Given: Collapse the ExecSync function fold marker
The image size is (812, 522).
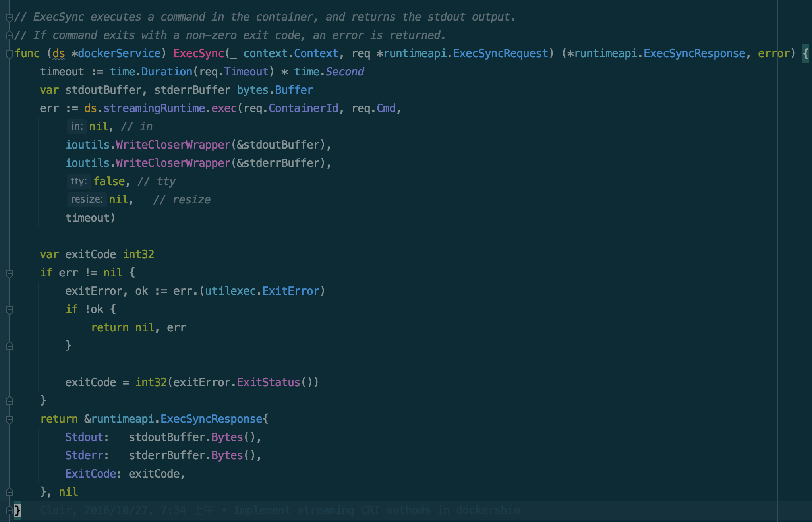Looking at the screenshot, I should (10, 54).
